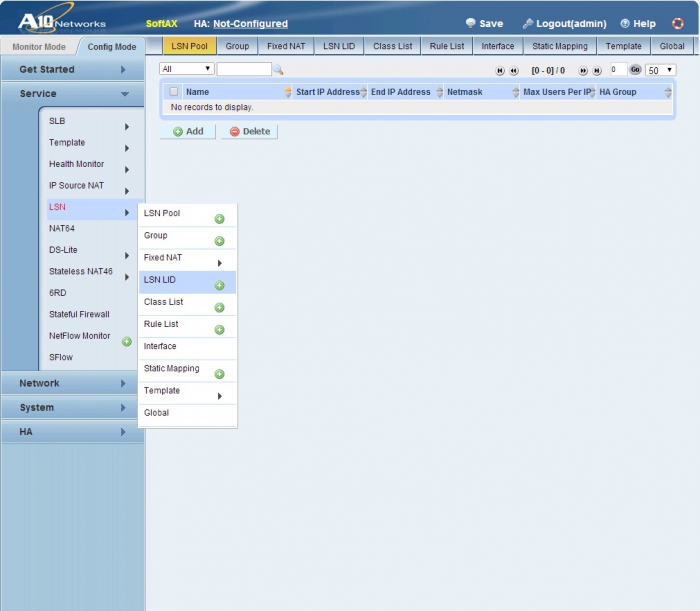The width and height of the screenshot is (700, 611).
Task: Click green plus next to Class List
Action: (219, 308)
